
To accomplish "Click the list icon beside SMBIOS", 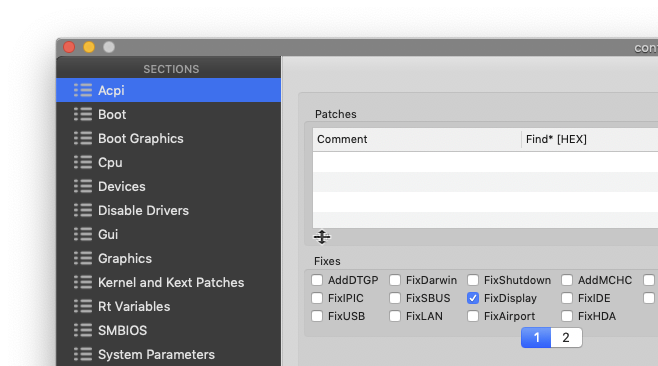I will coord(83,330).
